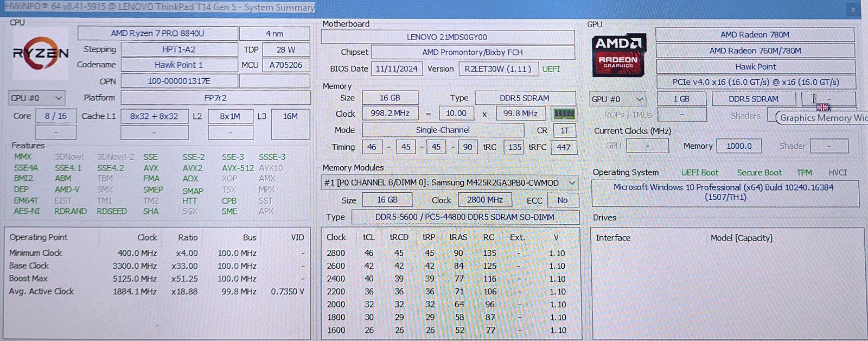Select the HPT1-A2 stepping value

[179, 49]
